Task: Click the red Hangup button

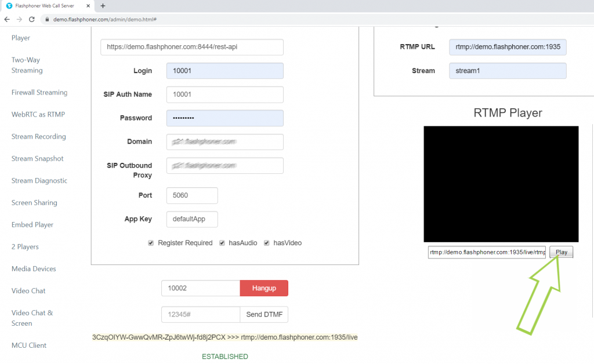Action: [x=264, y=288]
